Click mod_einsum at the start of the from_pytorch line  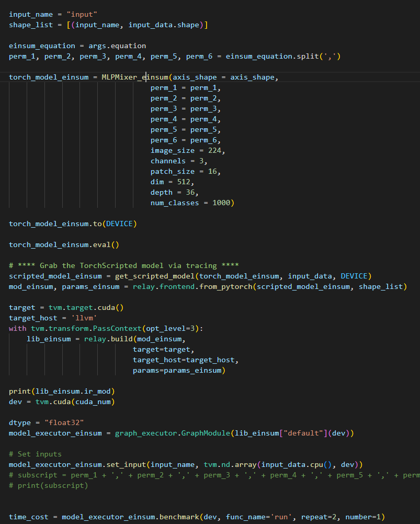coord(31,286)
